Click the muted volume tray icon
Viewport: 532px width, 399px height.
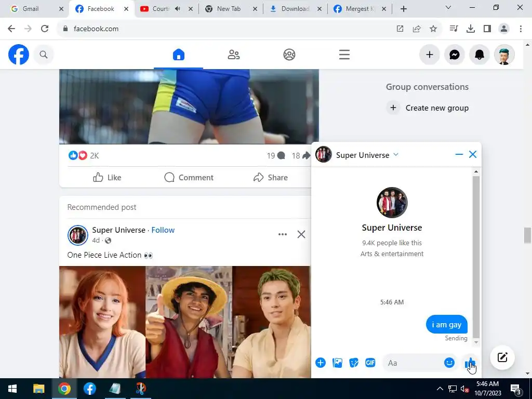464,389
